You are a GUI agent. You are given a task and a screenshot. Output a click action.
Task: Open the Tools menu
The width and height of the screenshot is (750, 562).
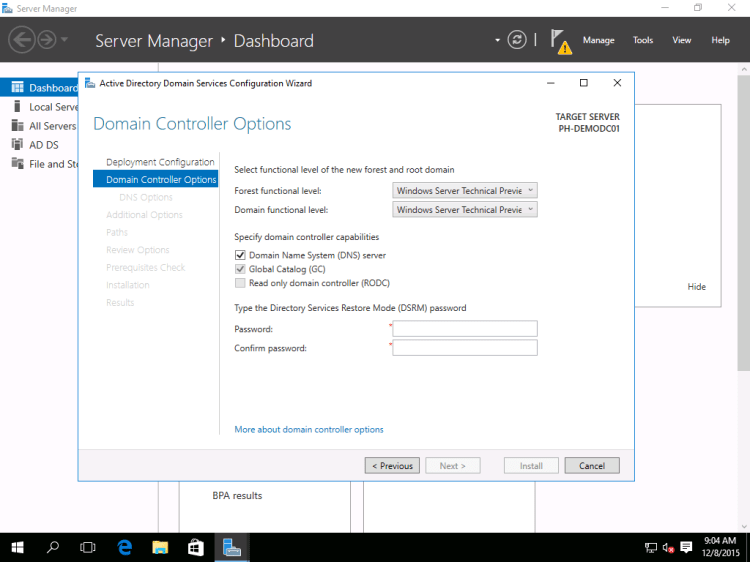643,40
